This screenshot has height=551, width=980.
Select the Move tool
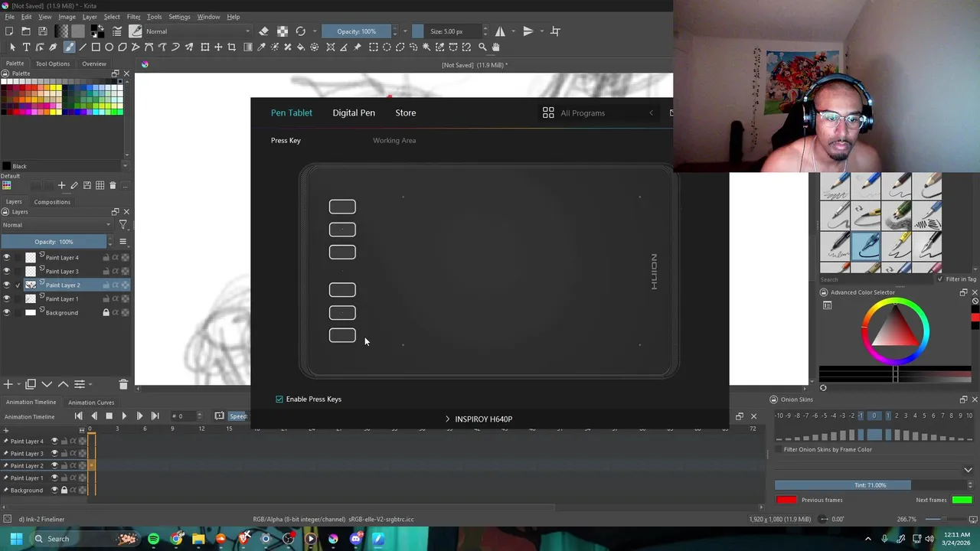[x=218, y=47]
